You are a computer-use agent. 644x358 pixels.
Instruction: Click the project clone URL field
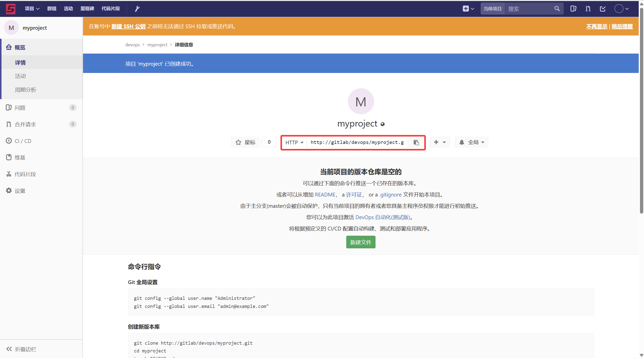pos(357,142)
